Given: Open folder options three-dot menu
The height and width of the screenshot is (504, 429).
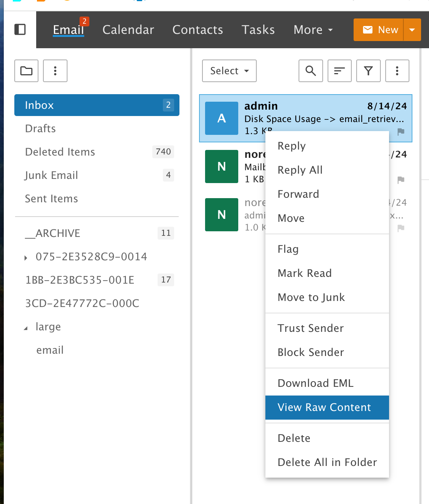Looking at the screenshot, I should pos(55,71).
